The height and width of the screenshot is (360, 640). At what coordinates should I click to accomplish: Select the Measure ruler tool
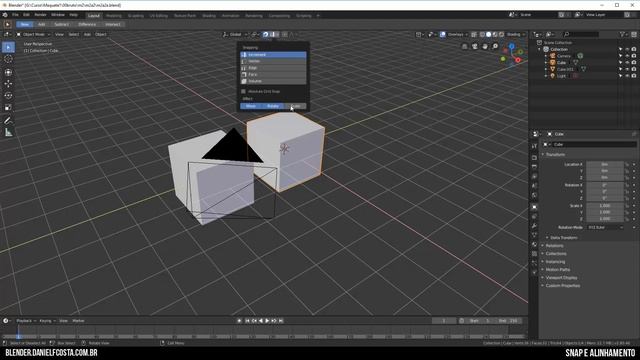8,133
